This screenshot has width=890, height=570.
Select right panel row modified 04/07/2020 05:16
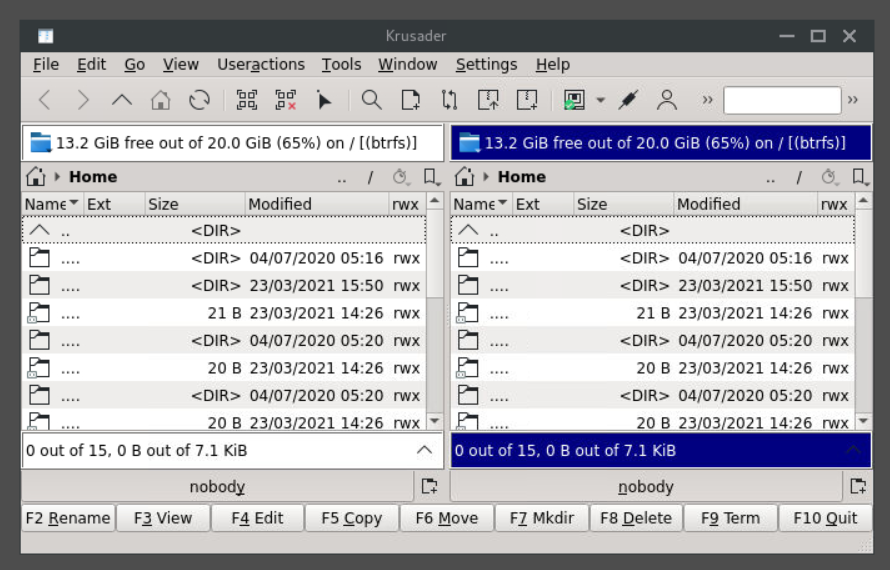pos(653,258)
